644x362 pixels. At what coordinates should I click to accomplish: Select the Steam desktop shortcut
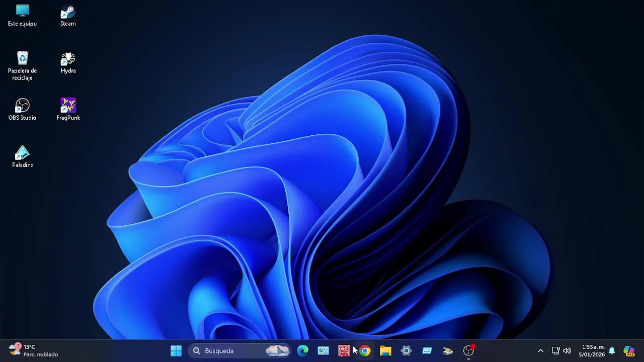click(x=68, y=16)
